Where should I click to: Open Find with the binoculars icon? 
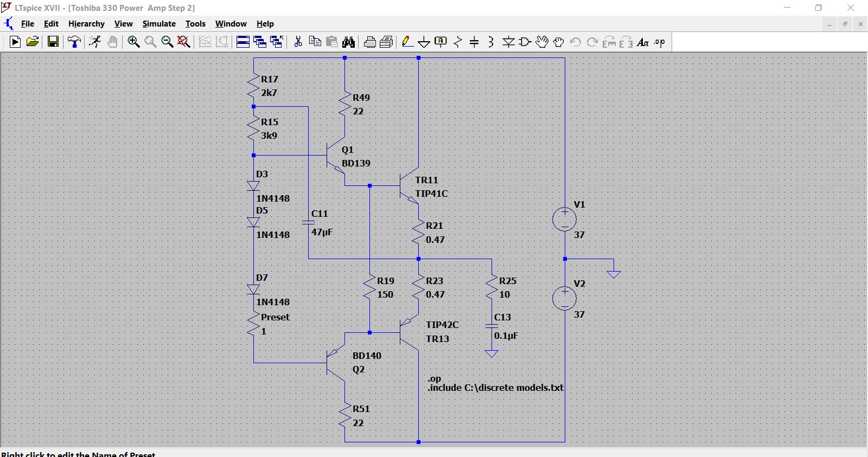pos(348,42)
